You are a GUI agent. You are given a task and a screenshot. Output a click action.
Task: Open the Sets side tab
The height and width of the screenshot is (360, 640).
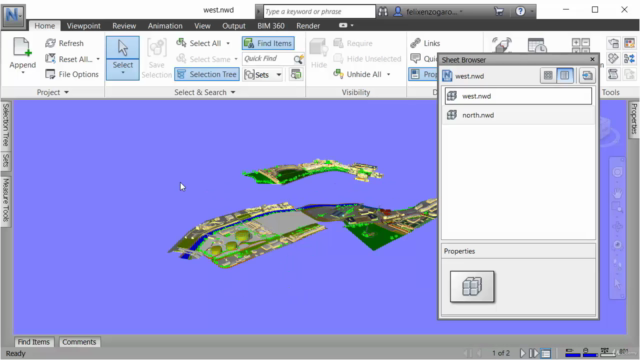(x=6, y=160)
